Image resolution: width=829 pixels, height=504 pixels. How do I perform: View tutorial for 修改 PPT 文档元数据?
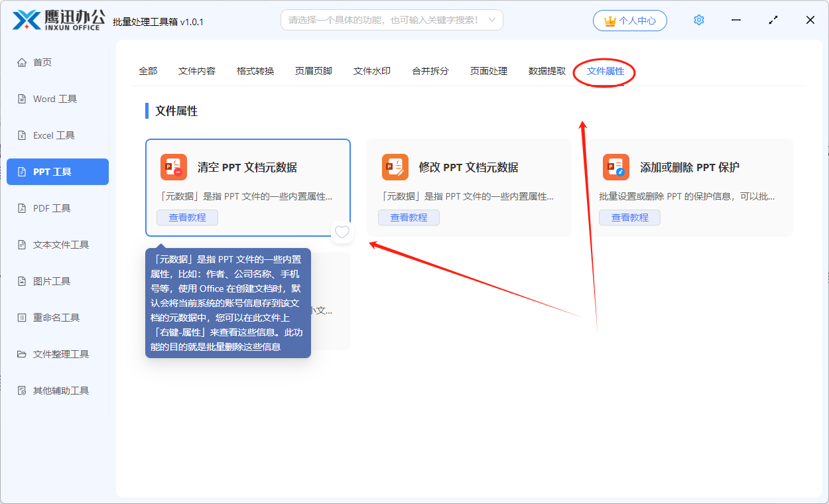point(409,217)
